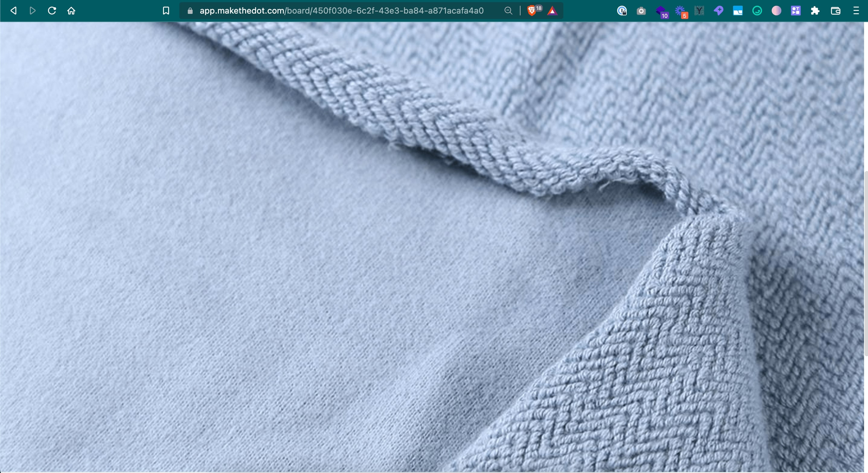Open the Hacker News Y extension
Viewport: 868px width, 473px height.
[x=700, y=11]
